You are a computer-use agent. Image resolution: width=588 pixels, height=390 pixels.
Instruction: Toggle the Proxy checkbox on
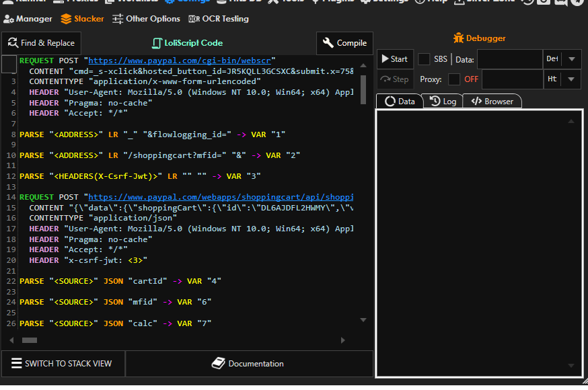pos(454,79)
